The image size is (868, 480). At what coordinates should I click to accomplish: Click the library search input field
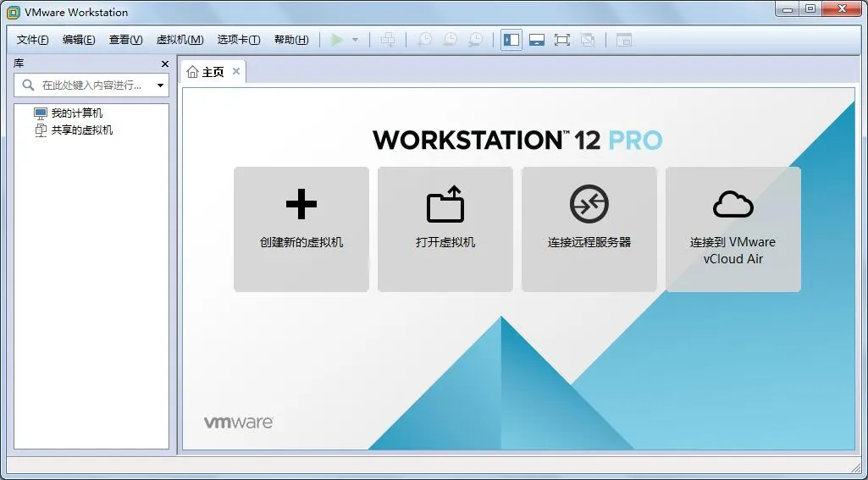coord(91,86)
